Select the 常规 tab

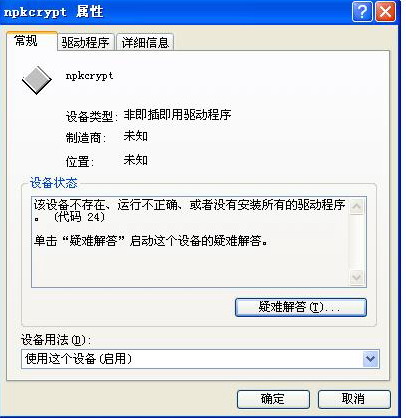pos(32,41)
